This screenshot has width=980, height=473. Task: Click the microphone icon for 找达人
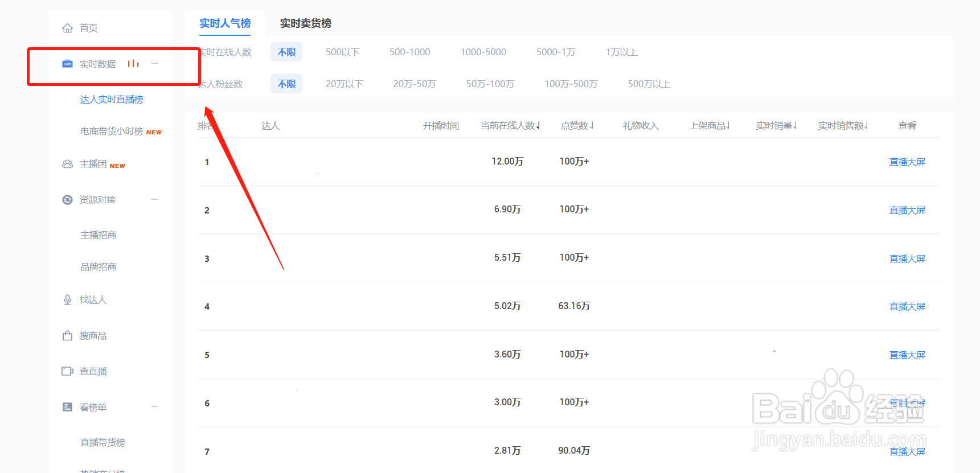pos(67,300)
